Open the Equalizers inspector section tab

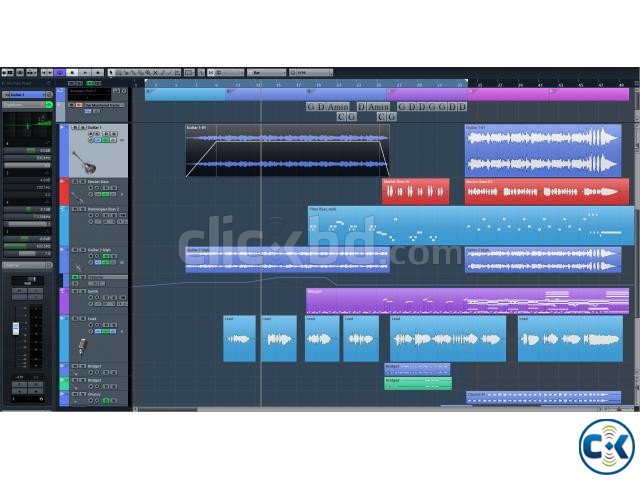[23, 104]
